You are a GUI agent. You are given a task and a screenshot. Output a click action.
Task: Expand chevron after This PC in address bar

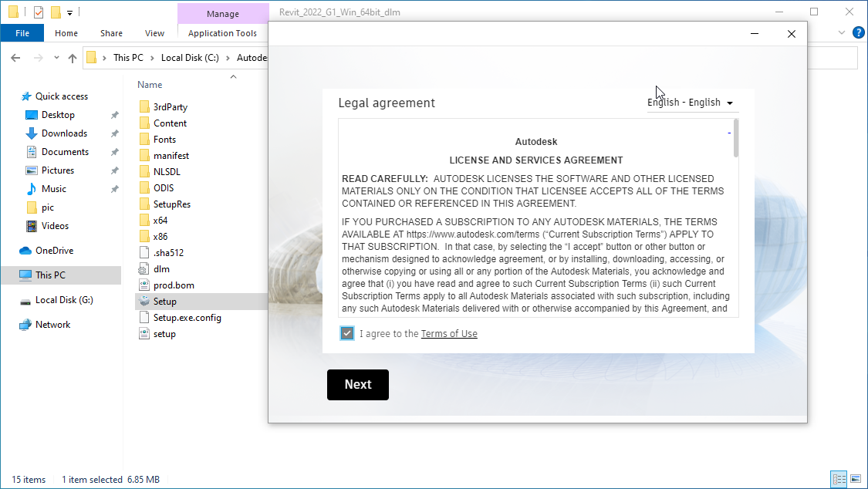[x=152, y=58]
